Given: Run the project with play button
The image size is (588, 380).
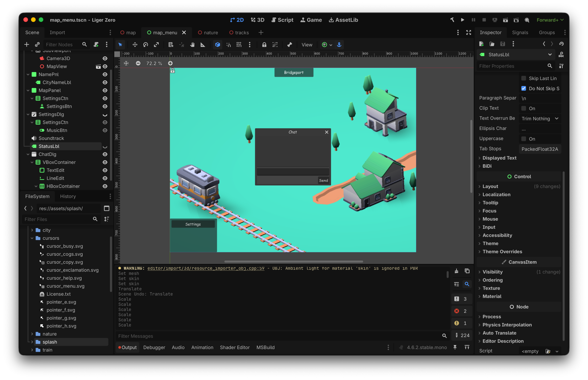Looking at the screenshot, I should tap(462, 20).
